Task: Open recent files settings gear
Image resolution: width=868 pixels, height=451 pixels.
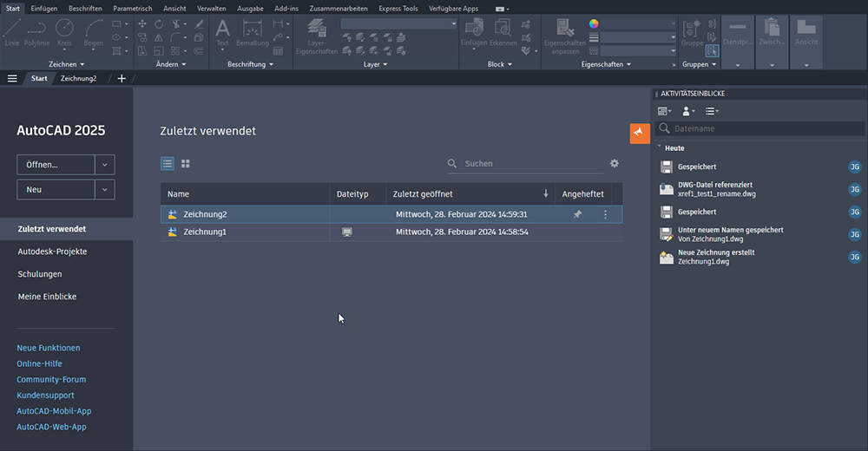Action: point(614,163)
